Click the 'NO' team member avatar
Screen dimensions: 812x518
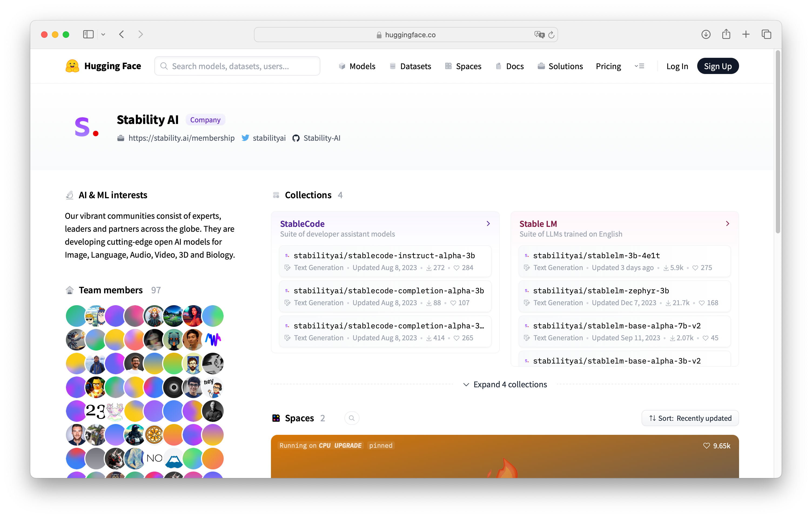point(154,458)
